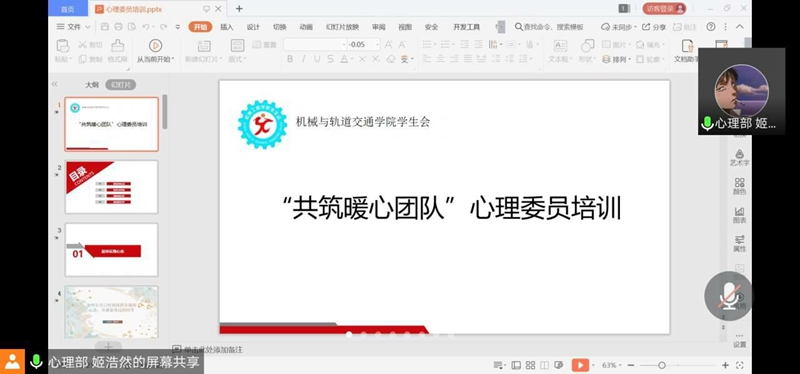Collapse the slide panel with double chevron
The height and width of the screenshot is (374, 800).
pos(55,84)
